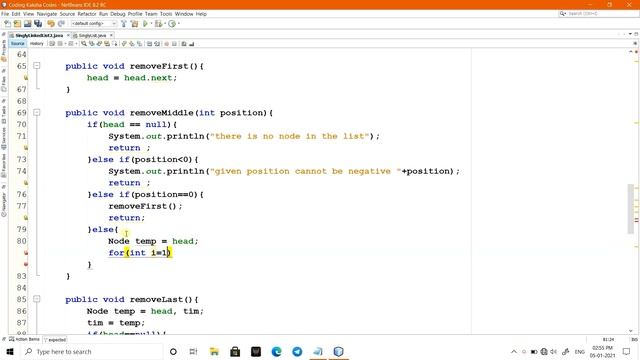Viewport: 640px width, 360px height.
Task: Click the Undo arrow icon
Action: pyautogui.click(x=51, y=24)
